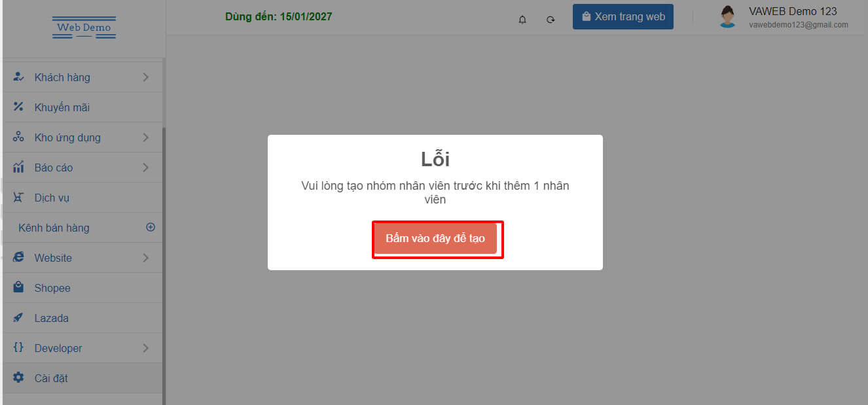
Task: Open the Dịch vụ menu item
Action: (82, 198)
